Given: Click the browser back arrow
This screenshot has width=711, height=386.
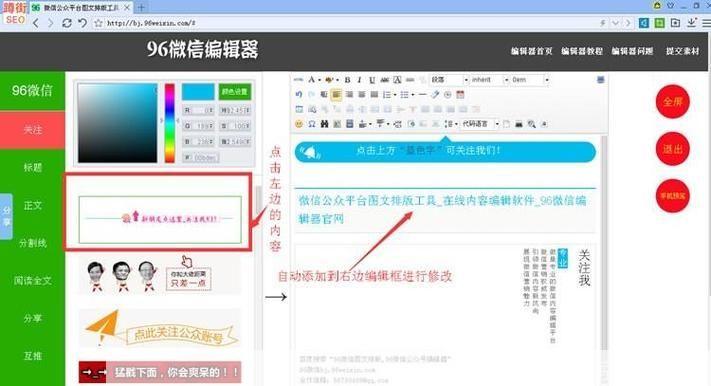Looking at the screenshot, I should tap(36, 23).
